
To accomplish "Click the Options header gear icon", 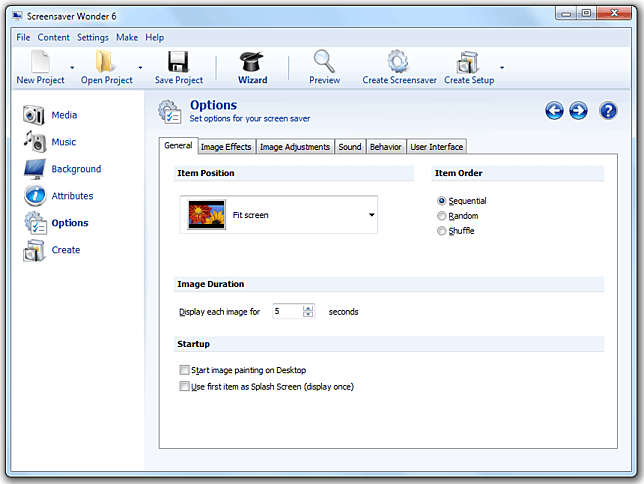I will tap(170, 111).
